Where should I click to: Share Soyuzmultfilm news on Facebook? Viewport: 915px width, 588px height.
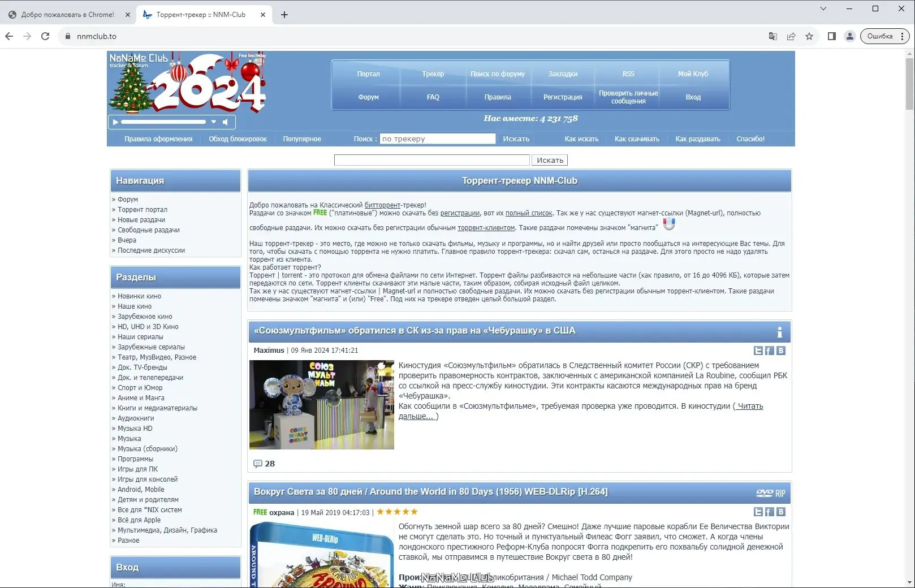[x=769, y=351]
